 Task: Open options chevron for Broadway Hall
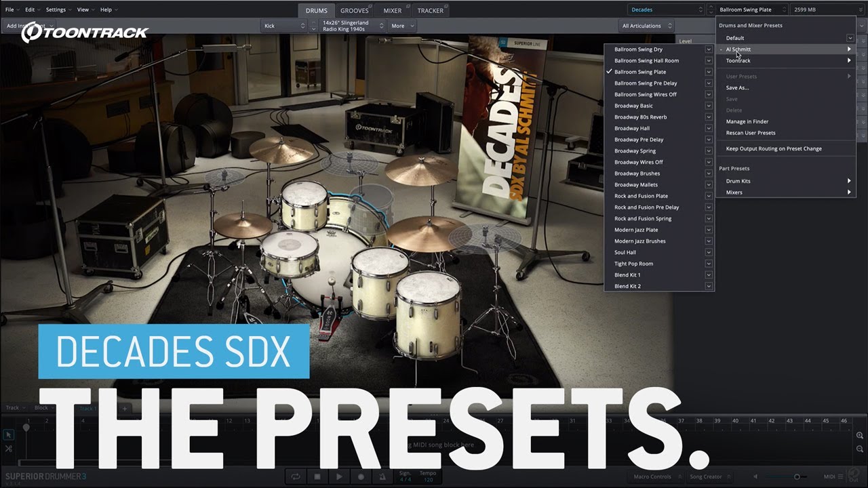point(709,128)
